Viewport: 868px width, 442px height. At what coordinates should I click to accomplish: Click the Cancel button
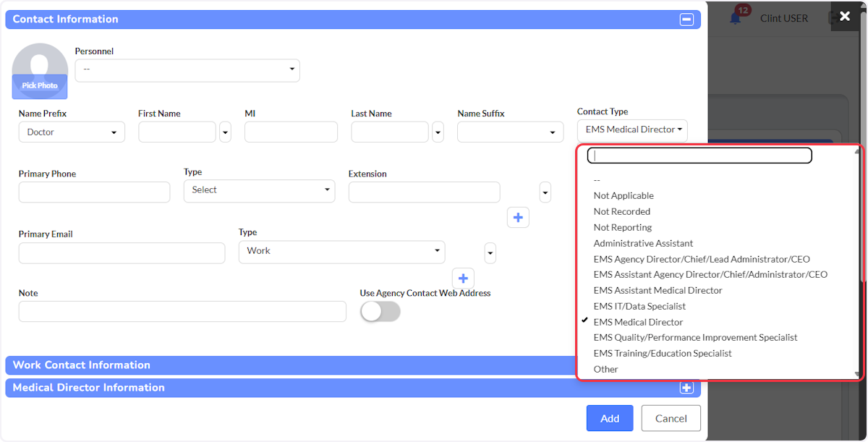point(671,418)
